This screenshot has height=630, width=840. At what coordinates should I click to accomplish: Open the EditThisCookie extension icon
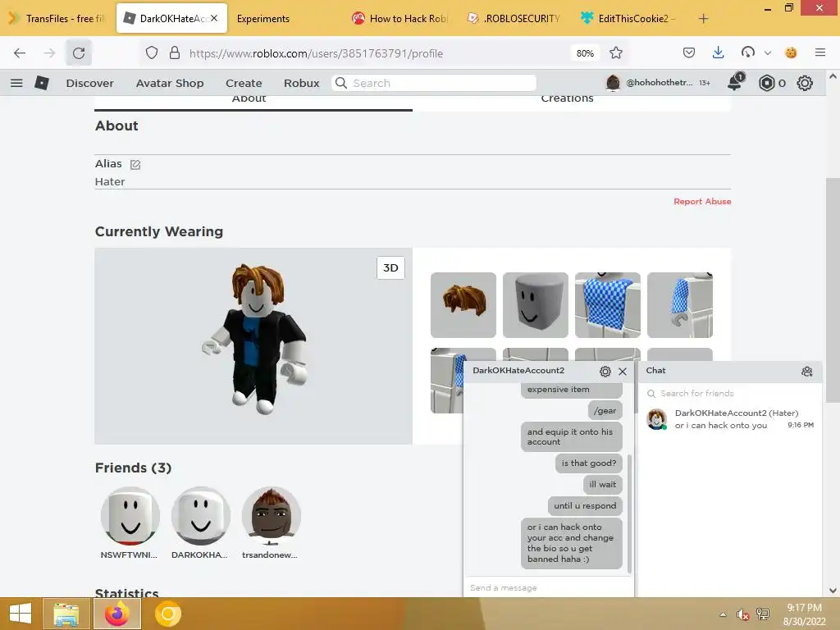(x=791, y=53)
